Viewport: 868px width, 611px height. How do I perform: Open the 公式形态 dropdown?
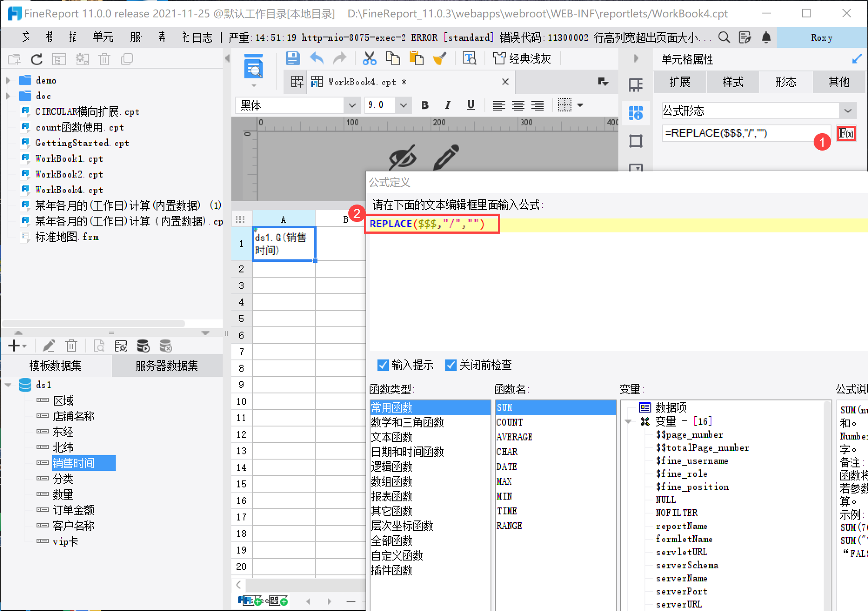848,111
